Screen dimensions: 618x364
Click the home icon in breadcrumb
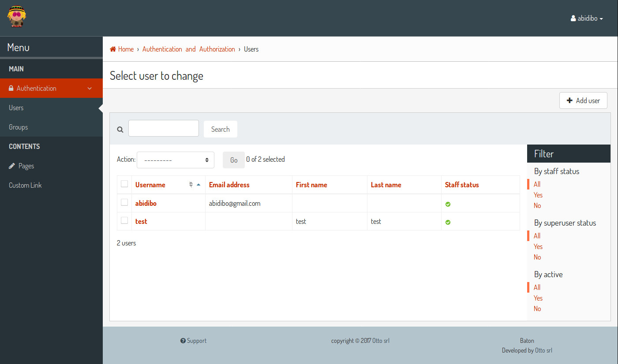coord(113,49)
